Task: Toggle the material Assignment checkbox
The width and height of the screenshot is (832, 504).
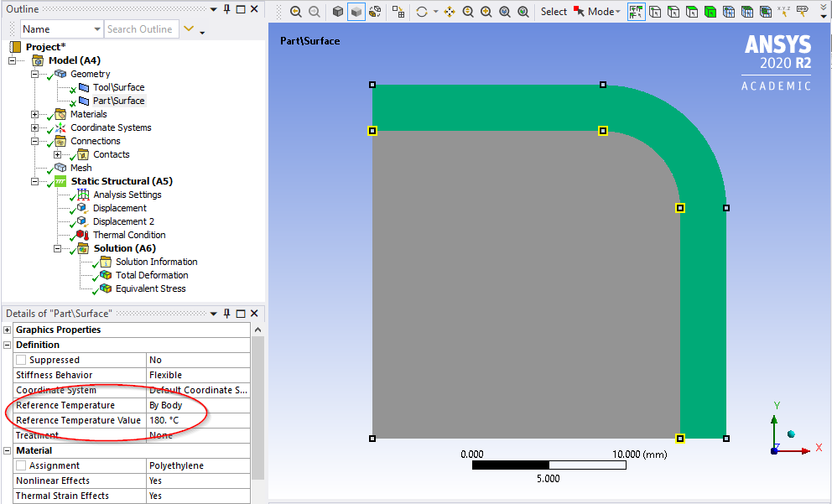Action: click(21, 465)
